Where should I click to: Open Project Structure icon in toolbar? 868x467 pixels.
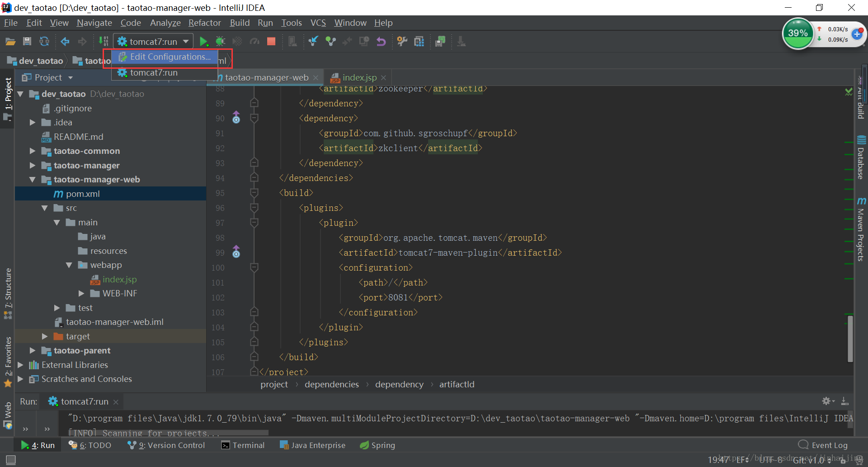[419, 42]
